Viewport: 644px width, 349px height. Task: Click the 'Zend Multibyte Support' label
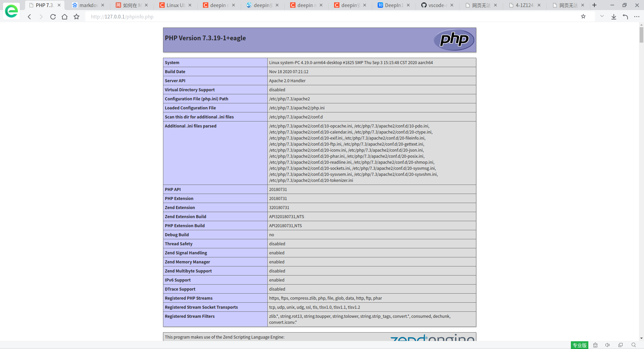189,271
